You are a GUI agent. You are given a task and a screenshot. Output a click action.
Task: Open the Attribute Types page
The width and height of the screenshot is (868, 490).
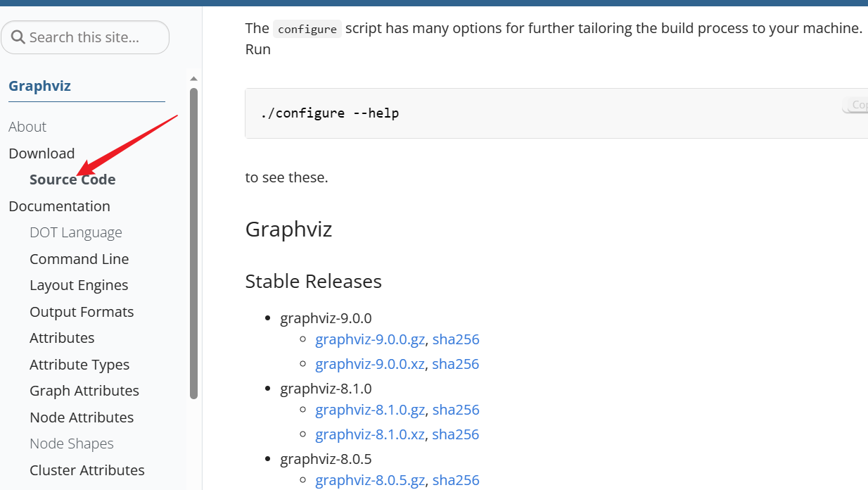pyautogui.click(x=79, y=364)
